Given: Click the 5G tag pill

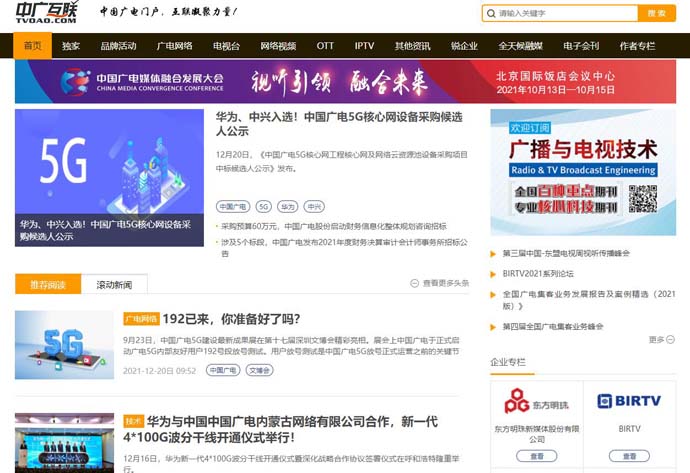Looking at the screenshot, I should tap(264, 206).
